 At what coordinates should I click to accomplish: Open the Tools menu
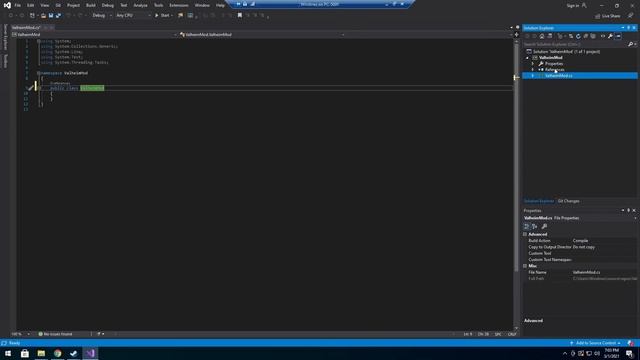click(158, 5)
